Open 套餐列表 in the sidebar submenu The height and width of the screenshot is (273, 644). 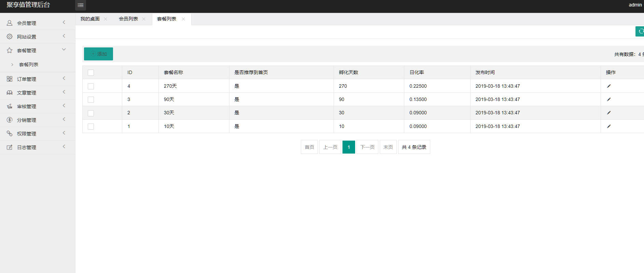point(29,64)
